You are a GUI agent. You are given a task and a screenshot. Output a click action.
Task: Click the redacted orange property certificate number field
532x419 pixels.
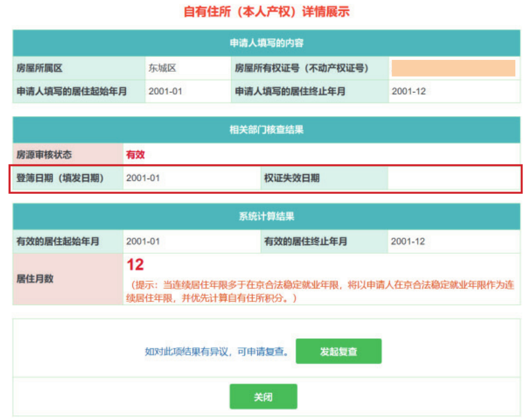tap(453, 68)
